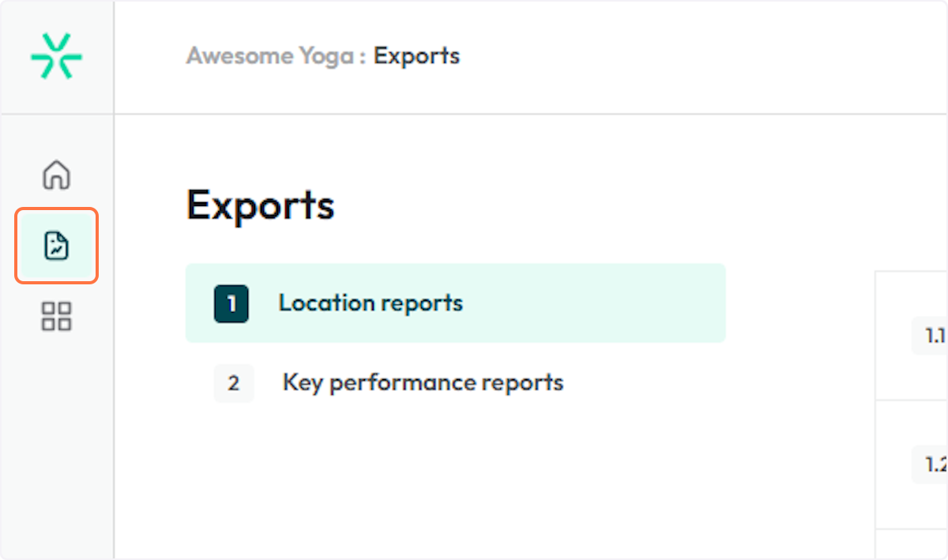
Task: Click the large Exports page heading
Action: (x=260, y=205)
